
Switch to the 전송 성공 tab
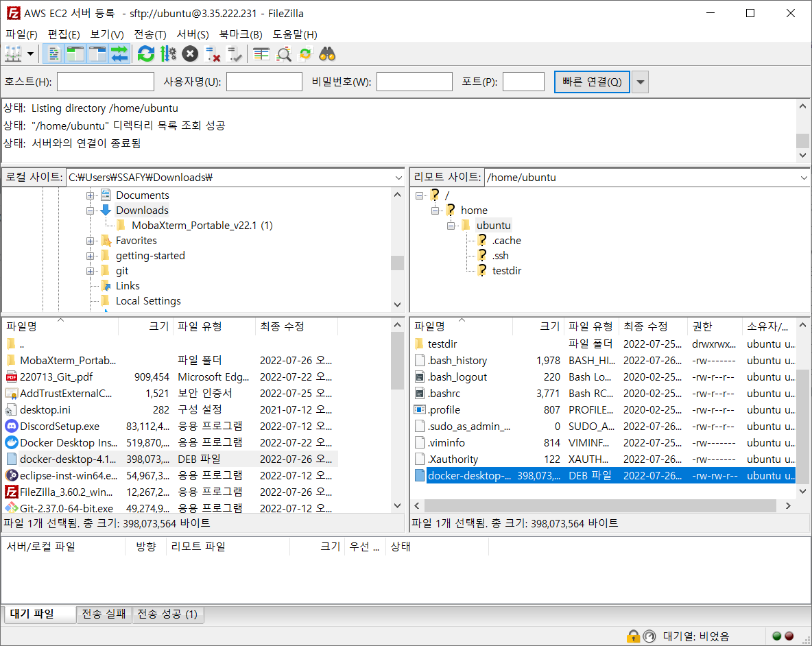click(168, 614)
